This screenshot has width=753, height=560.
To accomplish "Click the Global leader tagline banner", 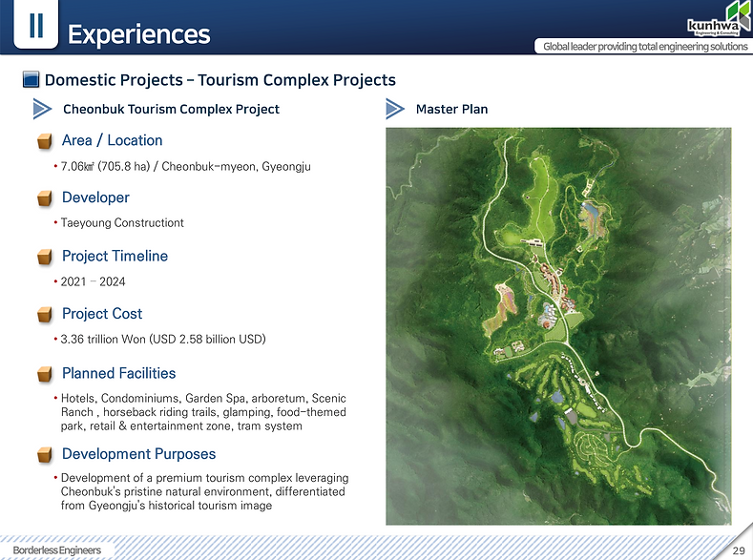I will point(645,46).
